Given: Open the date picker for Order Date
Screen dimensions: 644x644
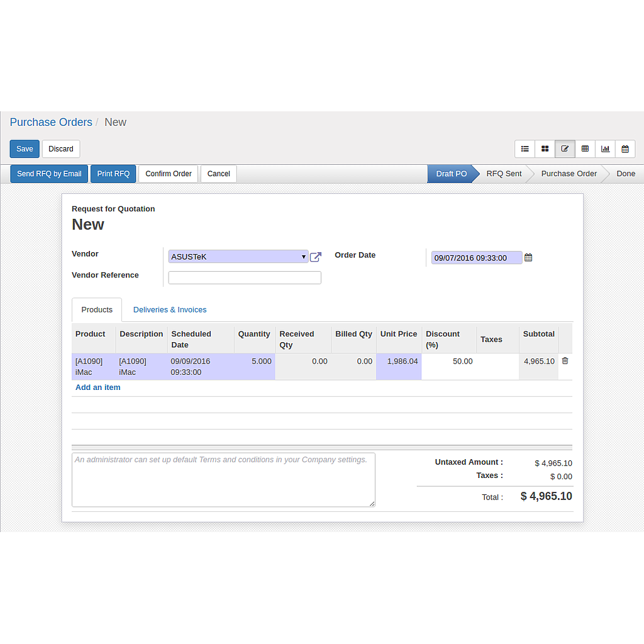Looking at the screenshot, I should click(528, 257).
